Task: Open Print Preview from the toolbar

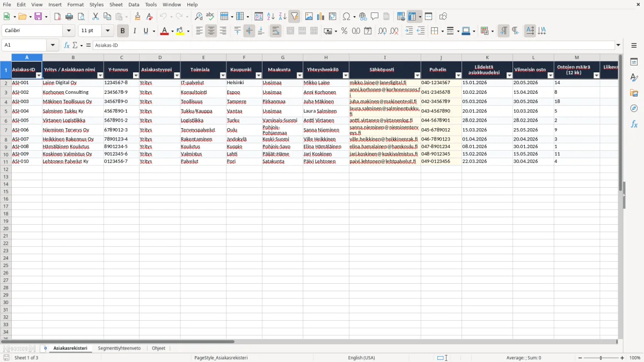Action: 80,17
